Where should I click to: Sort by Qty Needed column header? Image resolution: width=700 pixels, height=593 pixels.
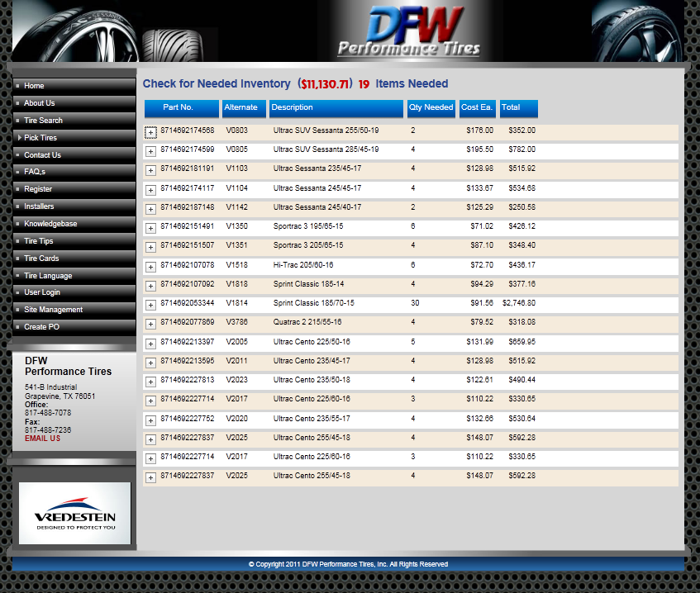431,108
